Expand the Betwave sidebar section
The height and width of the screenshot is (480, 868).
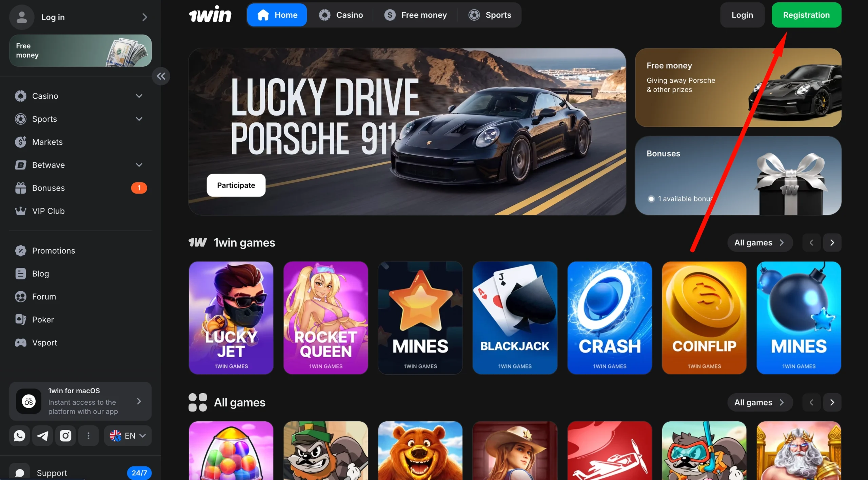point(139,165)
